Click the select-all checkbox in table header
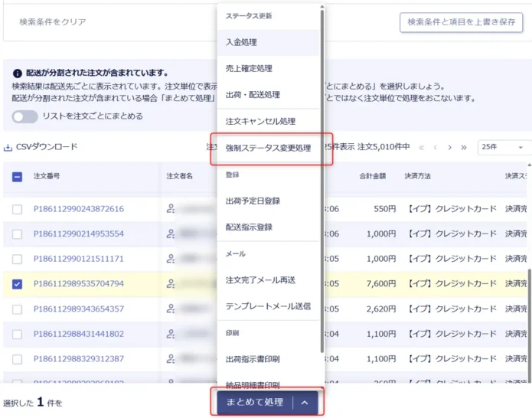 tap(18, 177)
